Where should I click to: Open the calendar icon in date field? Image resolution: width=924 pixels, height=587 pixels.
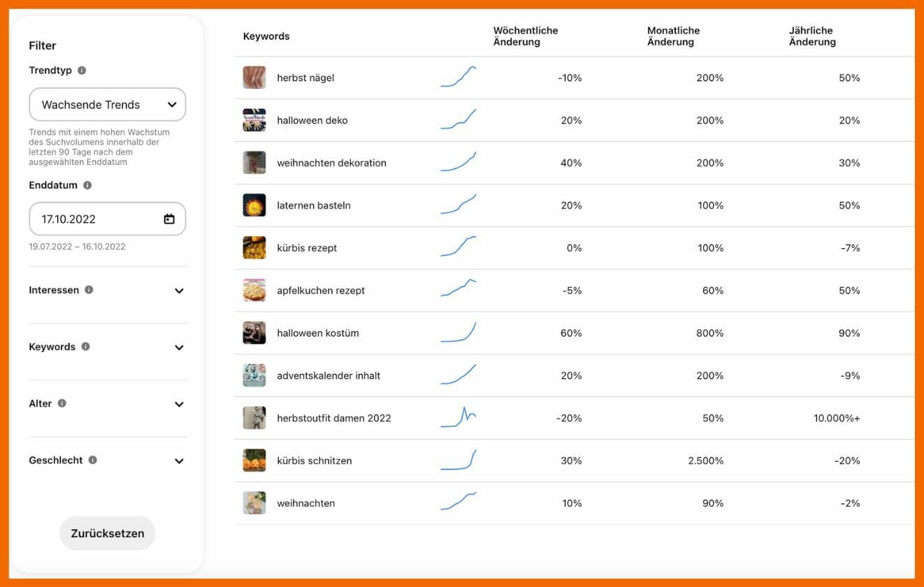click(169, 219)
